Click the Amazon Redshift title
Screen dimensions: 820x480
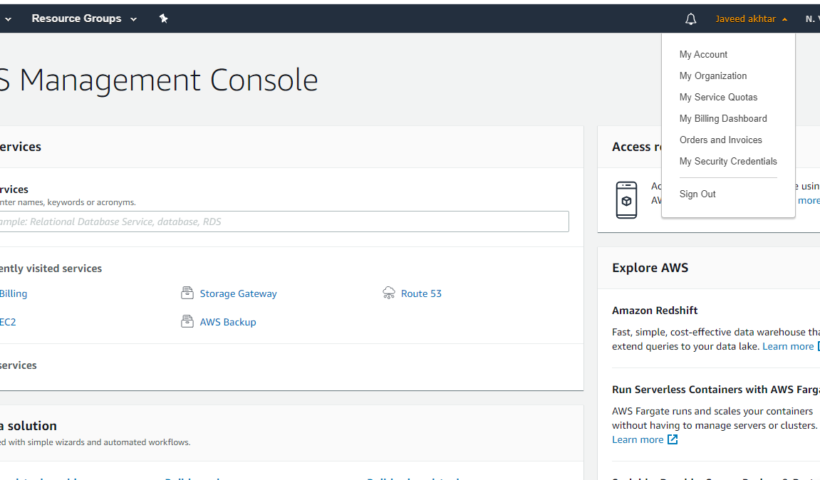[655, 310]
